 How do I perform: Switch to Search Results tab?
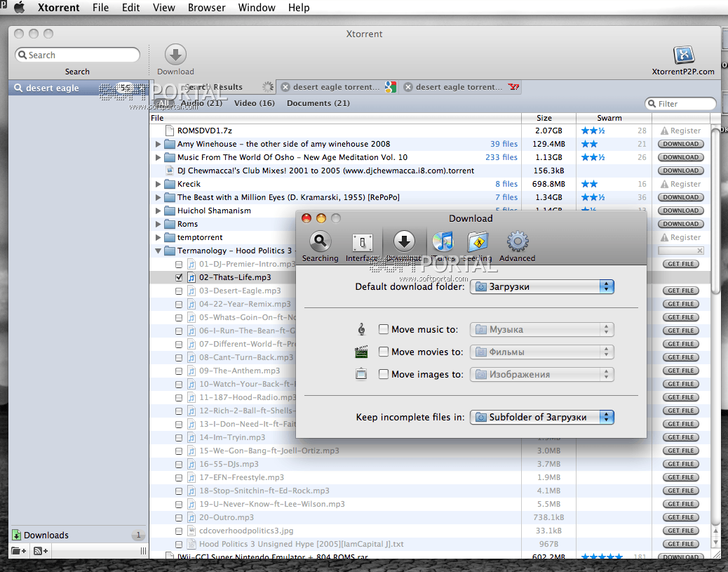(214, 87)
